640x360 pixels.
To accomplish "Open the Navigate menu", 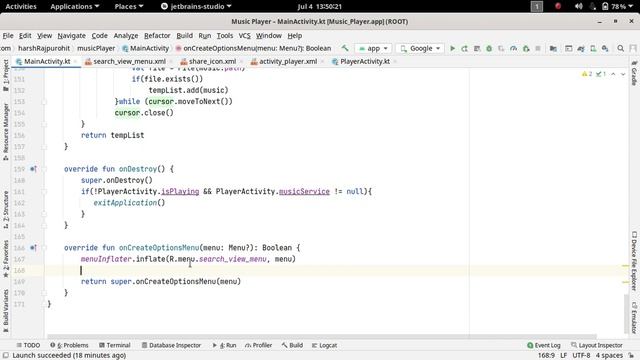I will 71,36.
